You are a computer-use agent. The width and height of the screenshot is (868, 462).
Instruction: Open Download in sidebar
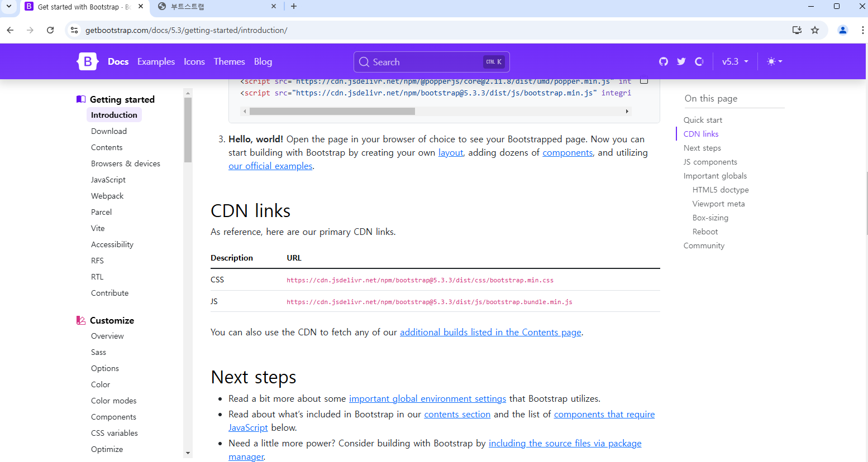(x=109, y=131)
